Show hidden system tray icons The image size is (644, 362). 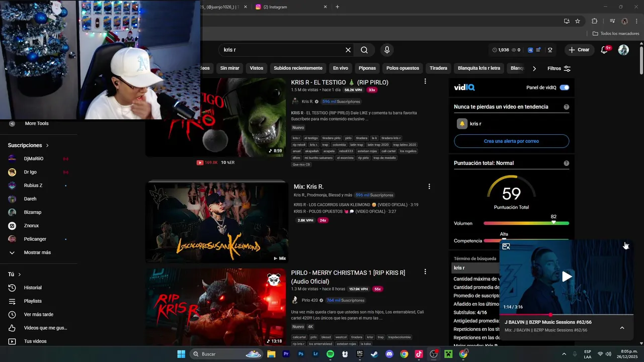[x=563, y=354]
